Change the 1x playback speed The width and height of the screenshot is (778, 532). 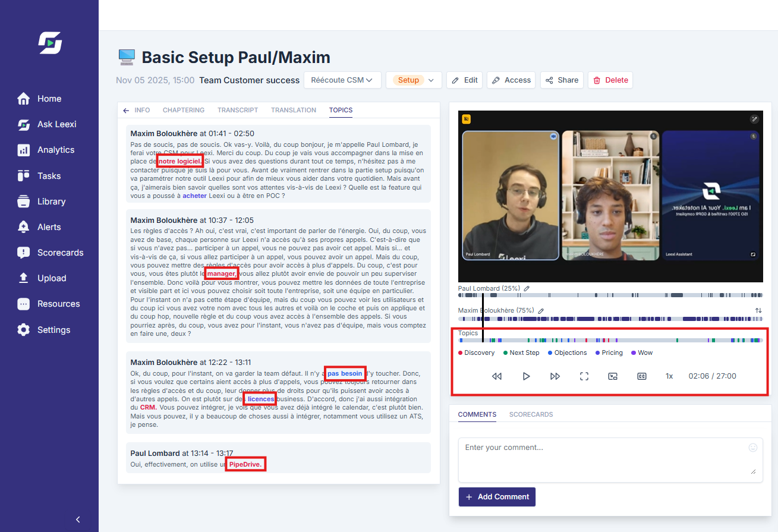(669, 376)
